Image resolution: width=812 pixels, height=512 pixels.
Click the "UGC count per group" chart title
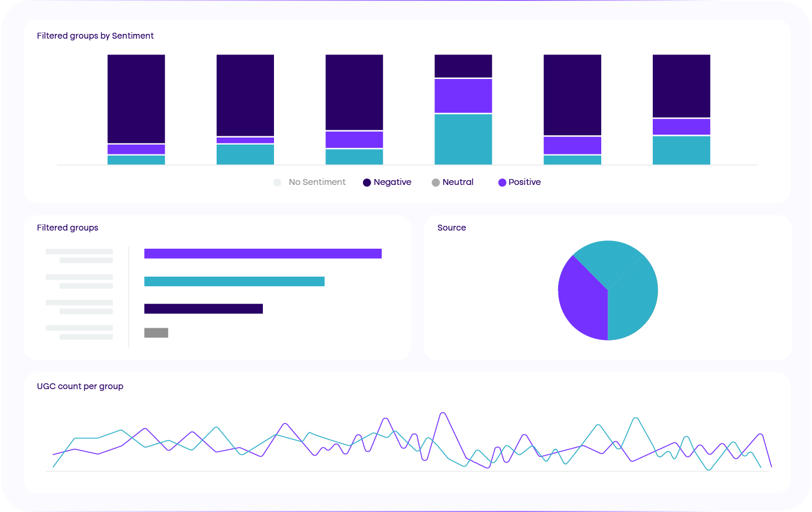click(80, 386)
